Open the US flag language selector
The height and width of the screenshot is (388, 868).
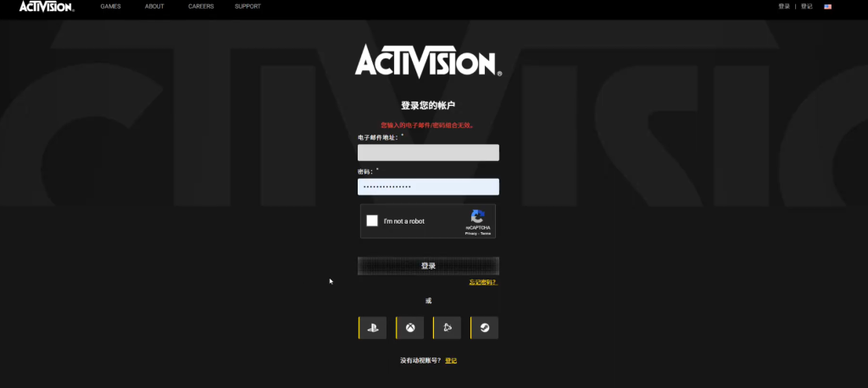pos(827,7)
